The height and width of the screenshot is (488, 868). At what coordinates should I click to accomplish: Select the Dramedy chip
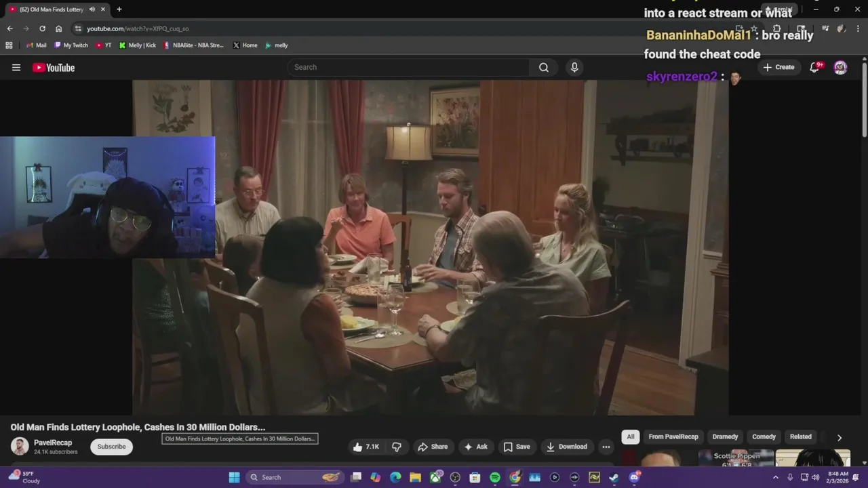point(725,437)
